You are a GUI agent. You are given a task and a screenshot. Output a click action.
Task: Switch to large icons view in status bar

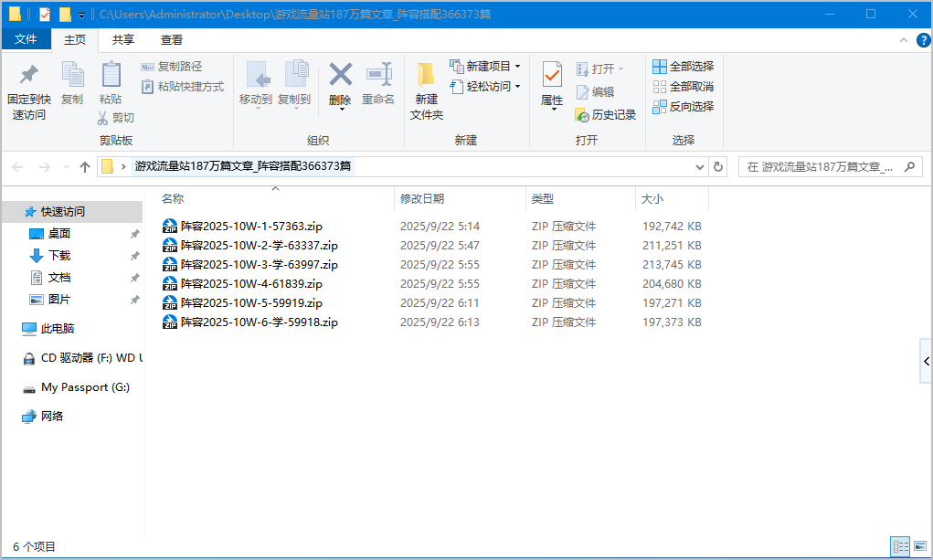coord(920,546)
